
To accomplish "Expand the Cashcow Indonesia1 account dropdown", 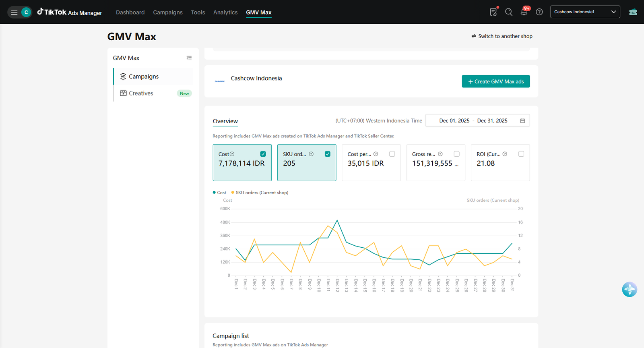I will pos(585,12).
